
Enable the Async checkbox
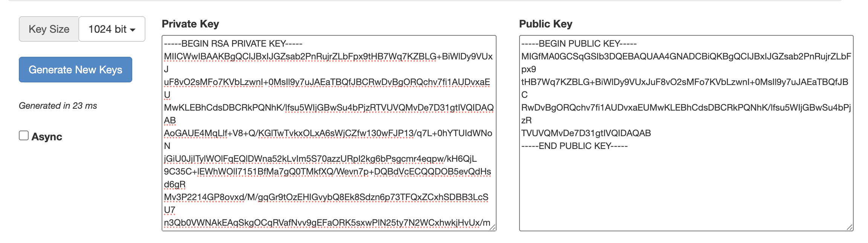24,136
